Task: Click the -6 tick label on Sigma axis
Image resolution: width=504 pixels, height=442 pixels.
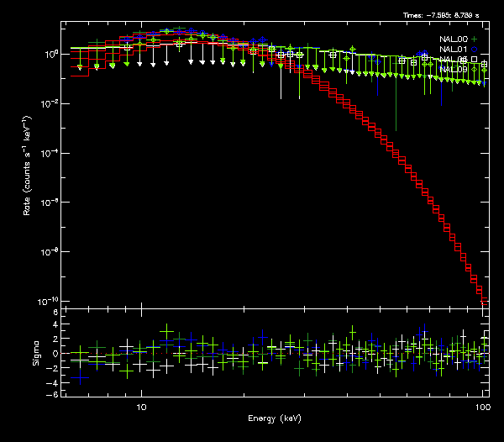Action: click(x=54, y=394)
